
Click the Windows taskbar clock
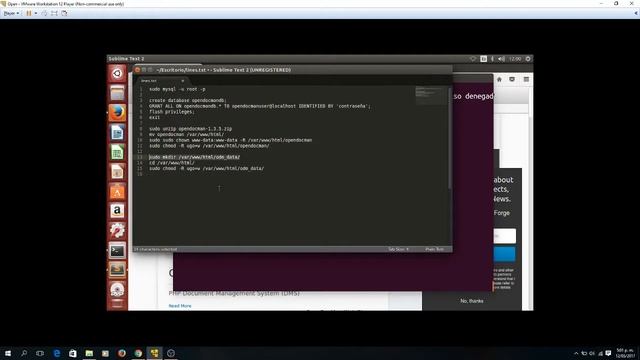[x=625, y=353]
